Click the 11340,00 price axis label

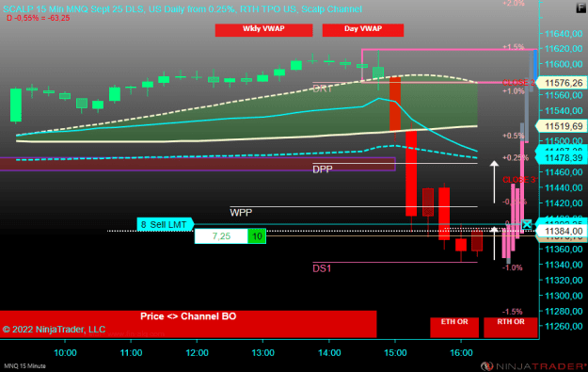(x=564, y=265)
